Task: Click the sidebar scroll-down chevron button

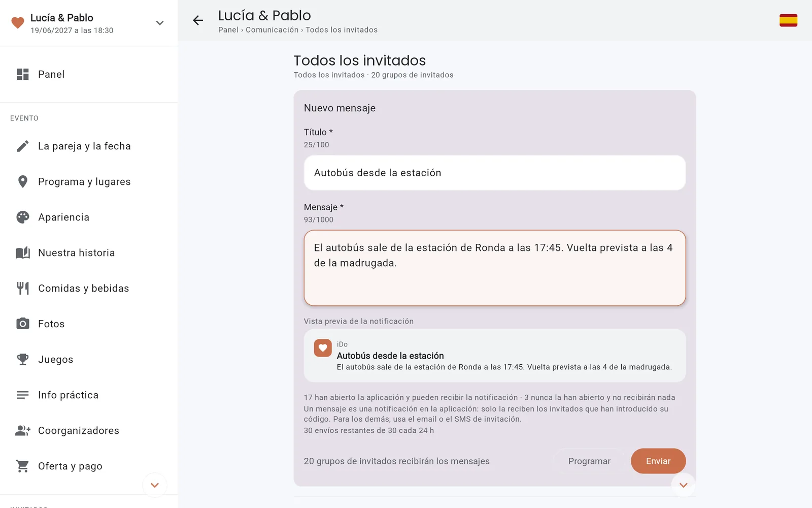Action: [155, 485]
